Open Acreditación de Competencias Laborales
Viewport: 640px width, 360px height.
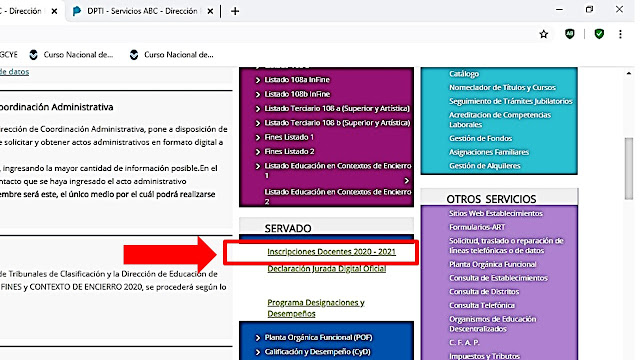[500, 120]
